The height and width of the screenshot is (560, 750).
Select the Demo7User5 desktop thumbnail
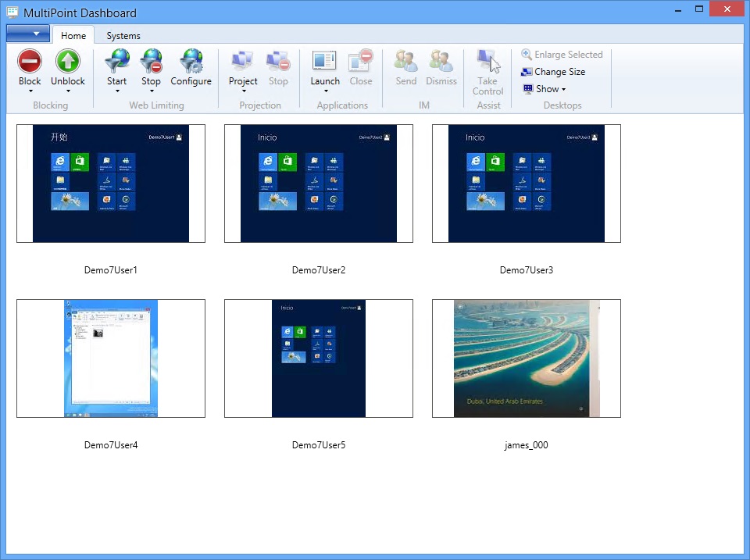click(x=319, y=358)
